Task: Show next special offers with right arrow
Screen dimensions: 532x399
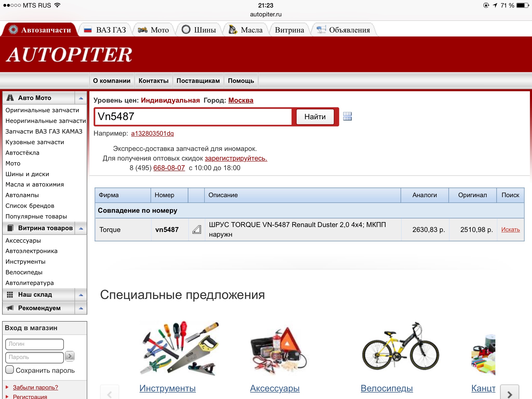Action: pyautogui.click(x=509, y=392)
